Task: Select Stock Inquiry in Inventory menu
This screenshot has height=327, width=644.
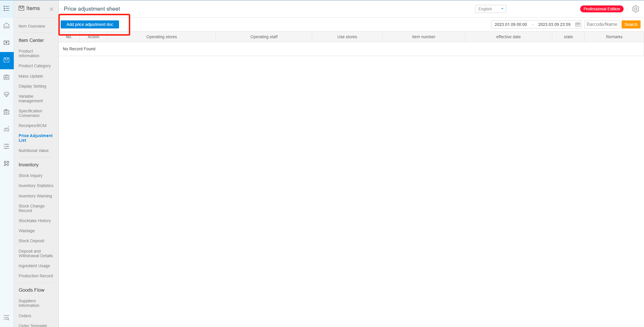Action: tap(30, 176)
